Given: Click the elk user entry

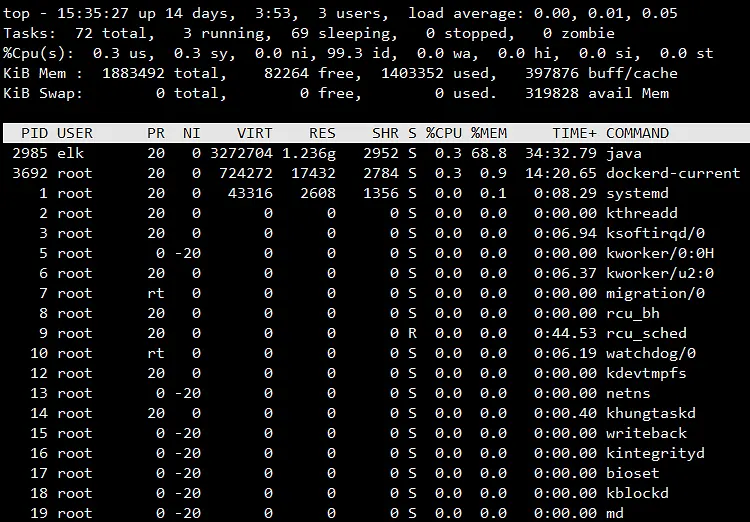Looking at the screenshot, I should point(70,153).
